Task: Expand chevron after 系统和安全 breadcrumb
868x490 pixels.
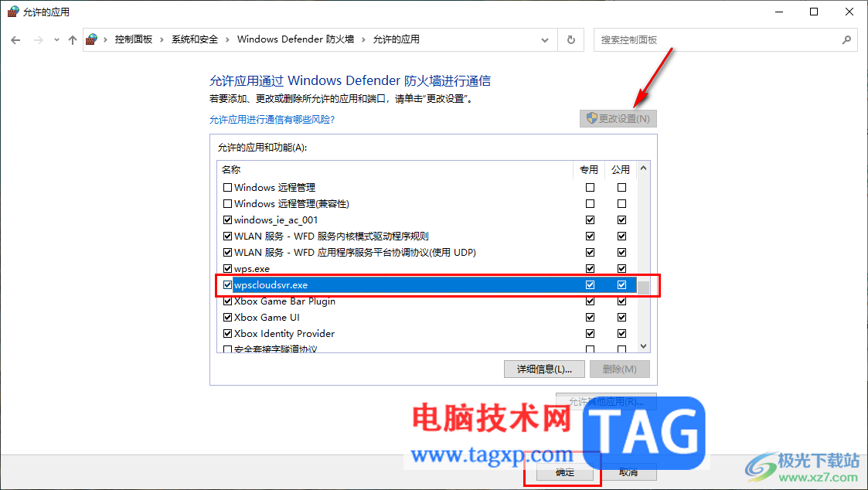Action: coord(227,40)
